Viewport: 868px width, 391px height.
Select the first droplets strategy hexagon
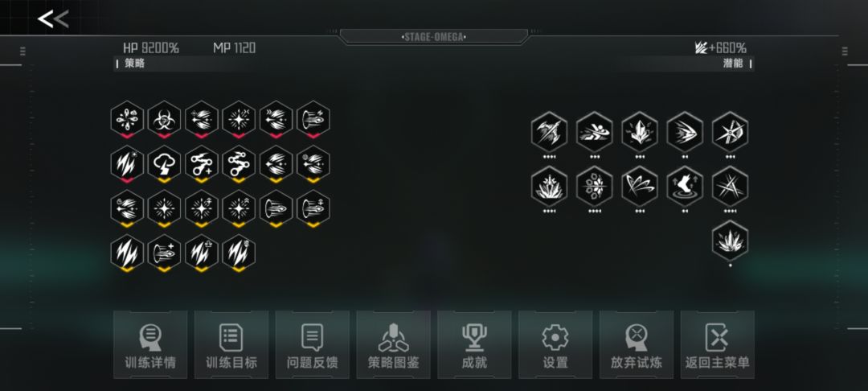click(x=127, y=119)
